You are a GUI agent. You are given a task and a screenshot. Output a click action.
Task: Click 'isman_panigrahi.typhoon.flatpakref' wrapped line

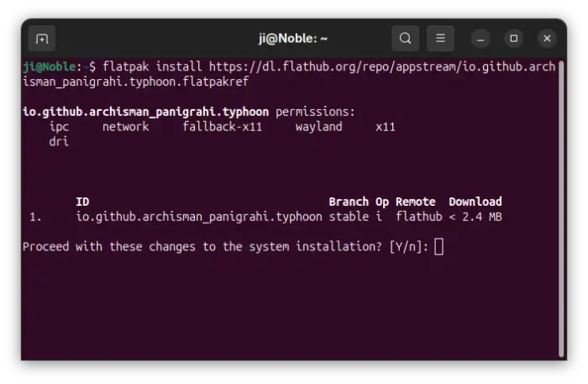[136, 82]
